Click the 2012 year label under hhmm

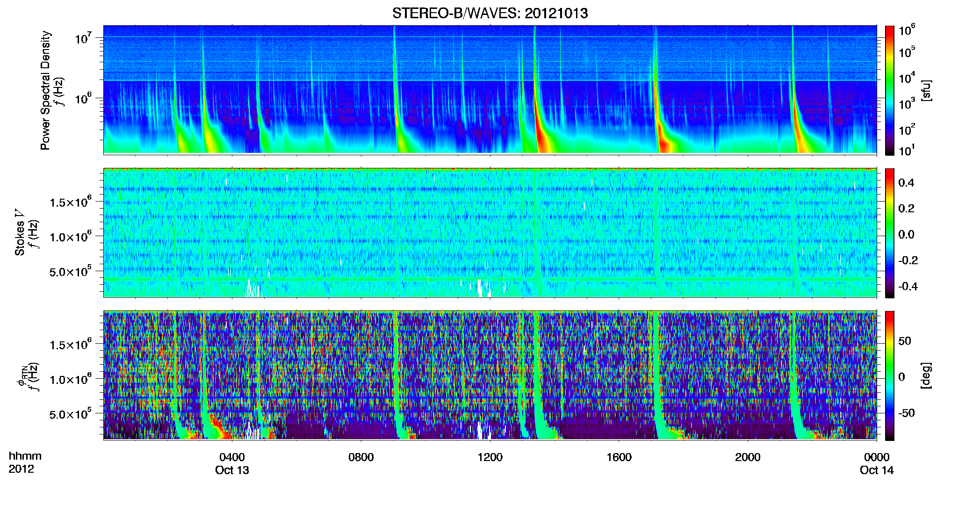(22, 469)
